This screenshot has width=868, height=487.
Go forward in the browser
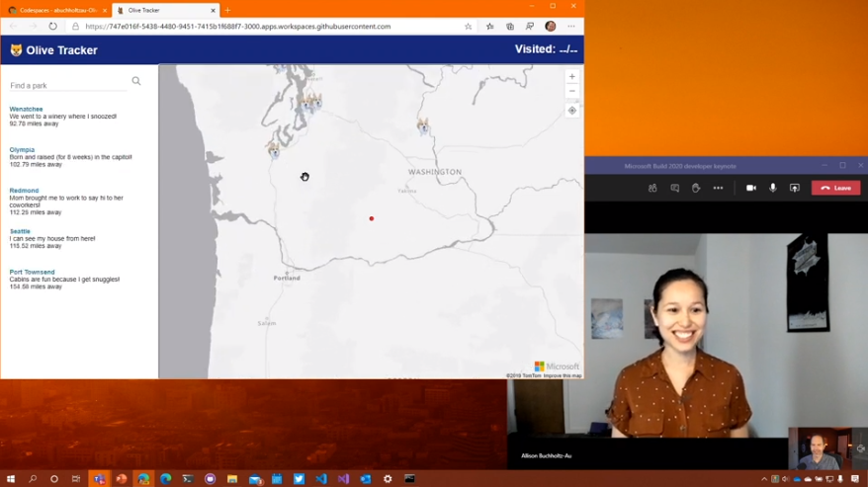[x=33, y=26]
